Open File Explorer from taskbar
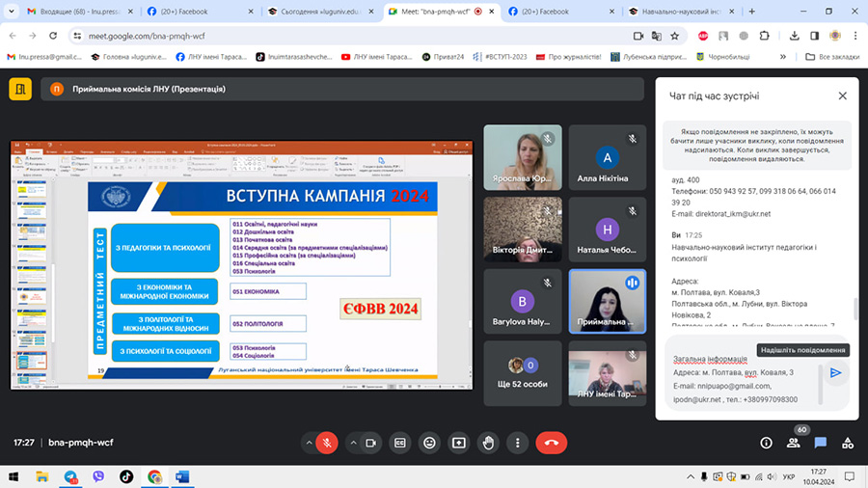The image size is (868, 488). [41, 476]
